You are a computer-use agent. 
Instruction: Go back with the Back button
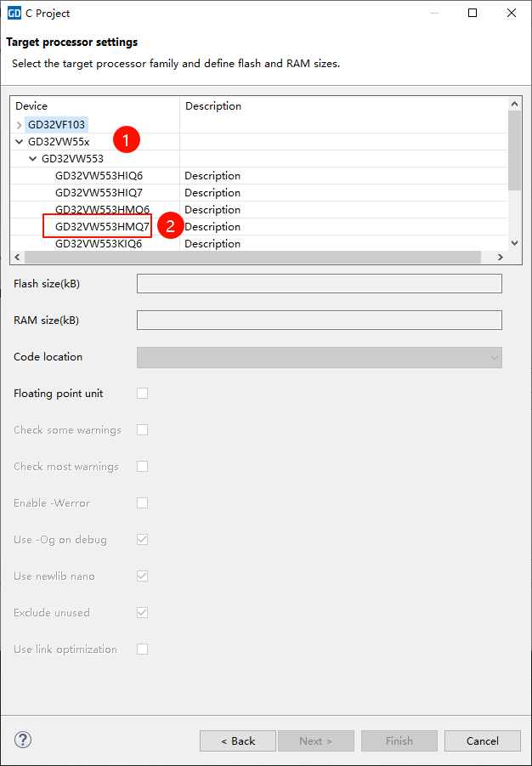coord(238,740)
